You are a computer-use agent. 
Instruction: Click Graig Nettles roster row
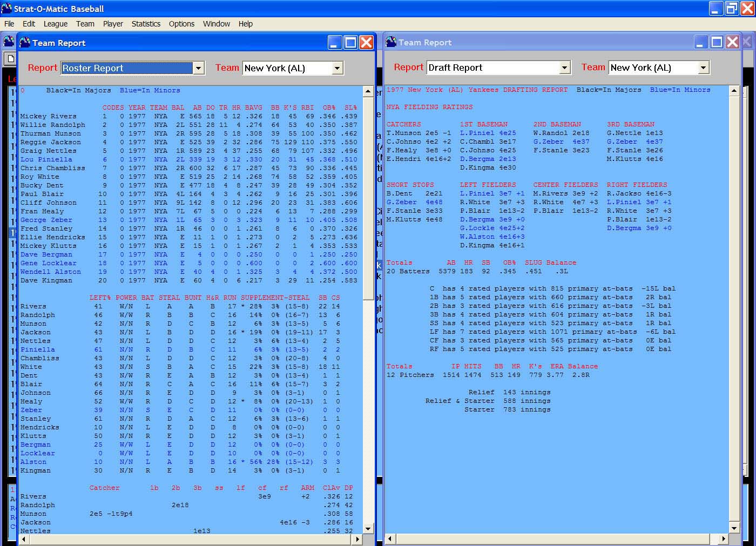click(x=188, y=151)
